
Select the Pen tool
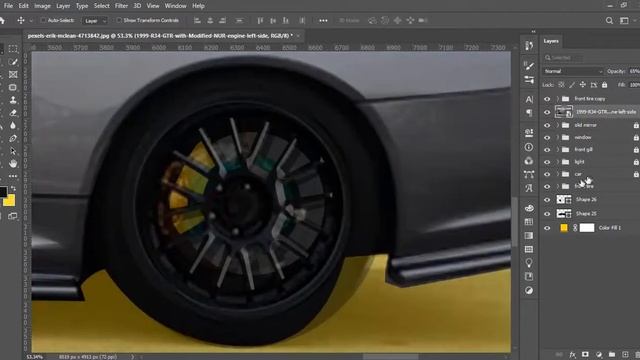pyautogui.click(x=13, y=138)
